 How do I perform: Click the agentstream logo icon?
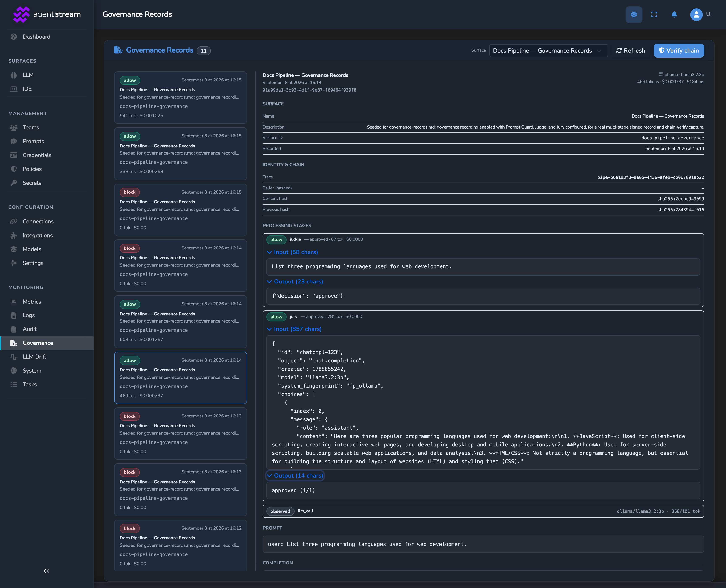tap(21, 14)
